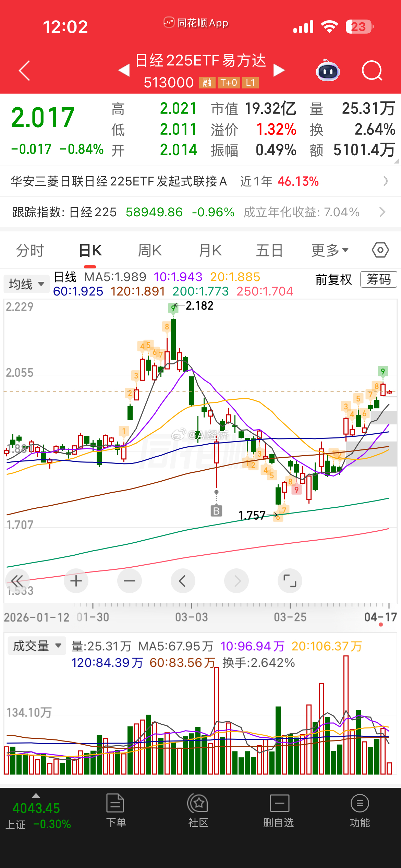Tap the 溢价 1.32% value
This screenshot has height=868, width=401.
click(276, 129)
